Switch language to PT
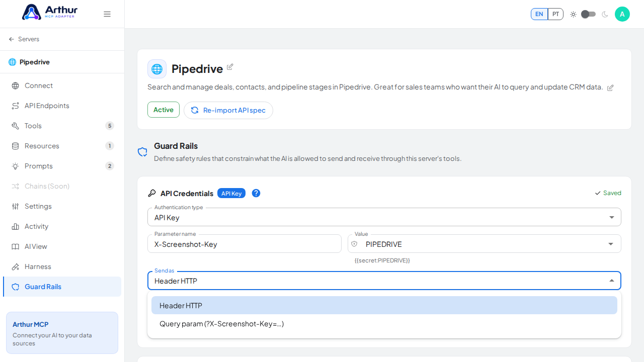644x362 pixels. (555, 14)
